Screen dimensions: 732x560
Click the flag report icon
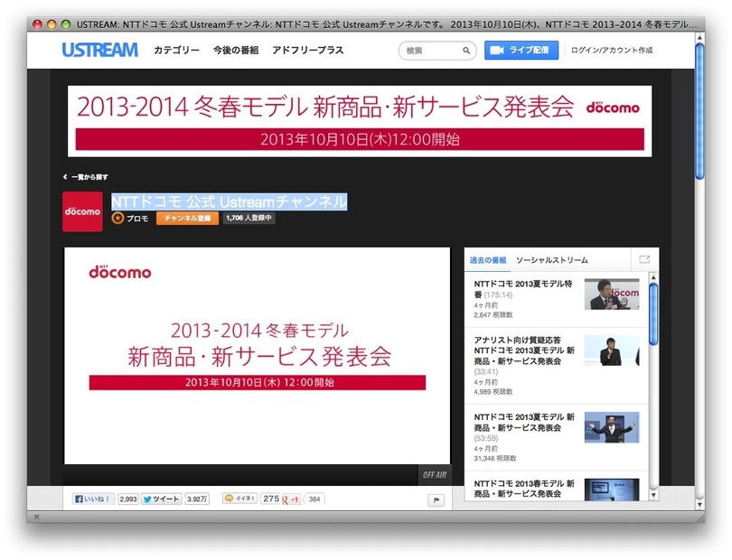pos(436,500)
